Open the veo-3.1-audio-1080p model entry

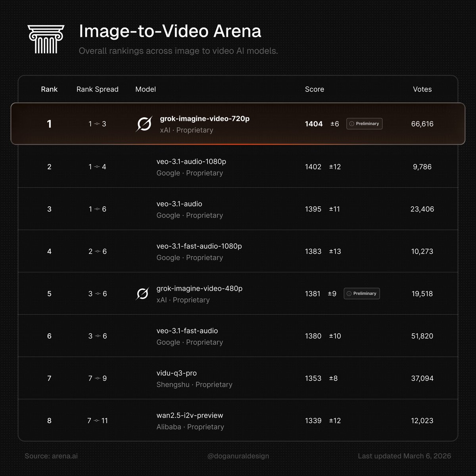(191, 162)
